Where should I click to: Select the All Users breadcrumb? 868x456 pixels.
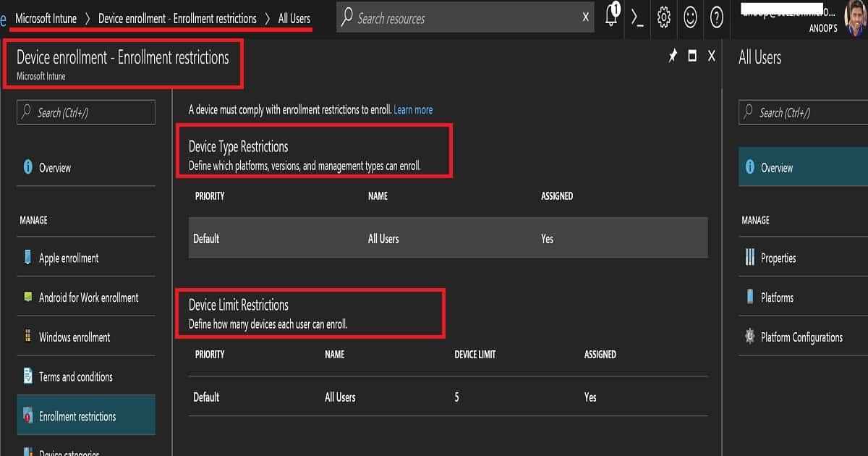pyautogui.click(x=294, y=19)
